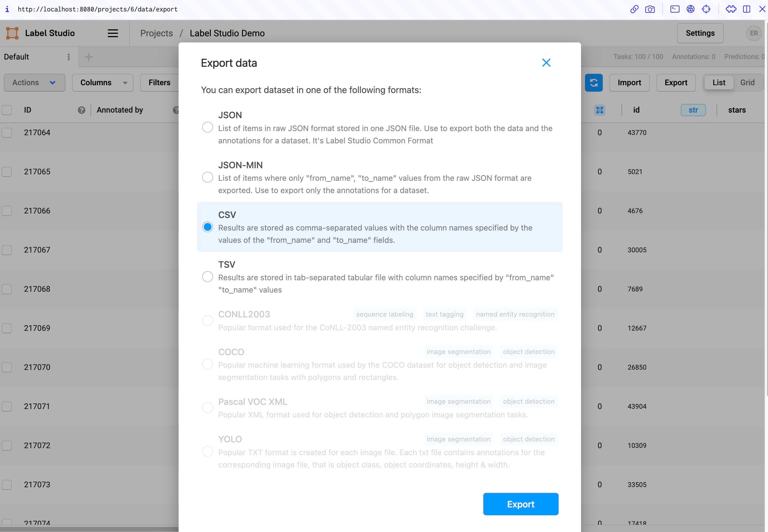Toggle the browser split view icon
The height and width of the screenshot is (532, 768).
tap(747, 9)
